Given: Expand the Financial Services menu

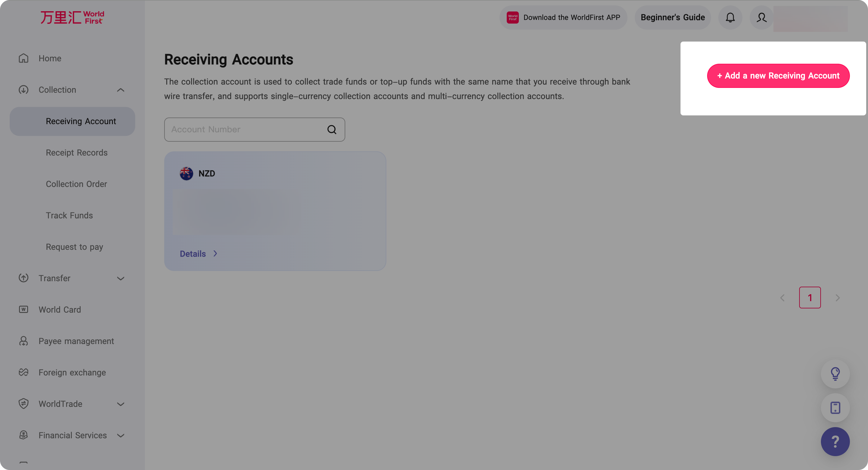Looking at the screenshot, I should coord(121,436).
